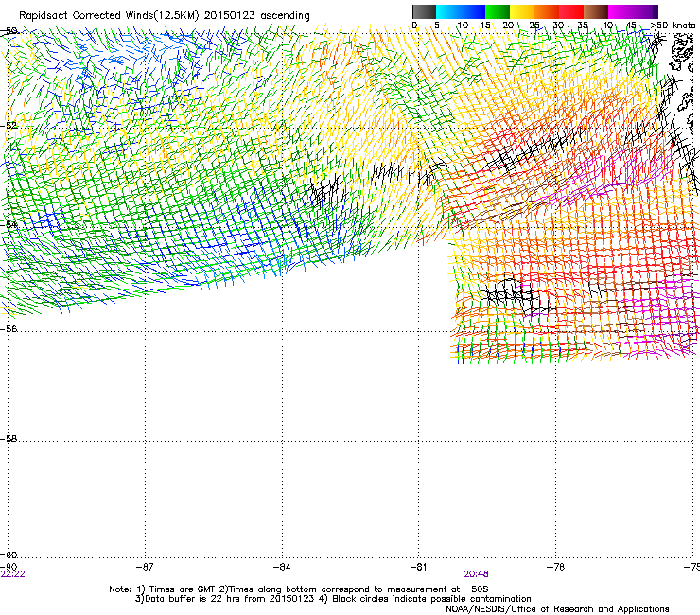Click the latitude label '-56'
700x615 pixels.
pyautogui.click(x=9, y=328)
